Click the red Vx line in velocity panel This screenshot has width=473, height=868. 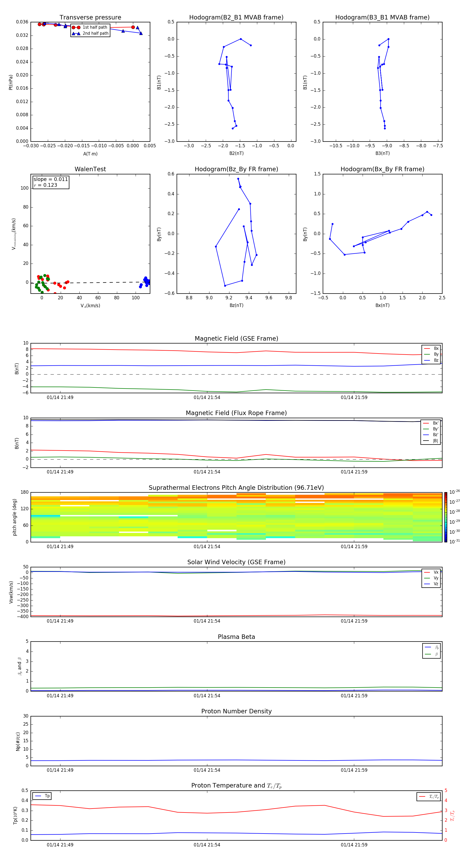pyautogui.click(x=236, y=615)
